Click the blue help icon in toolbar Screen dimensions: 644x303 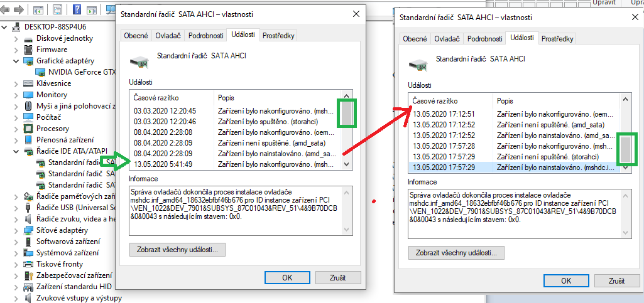[77, 11]
